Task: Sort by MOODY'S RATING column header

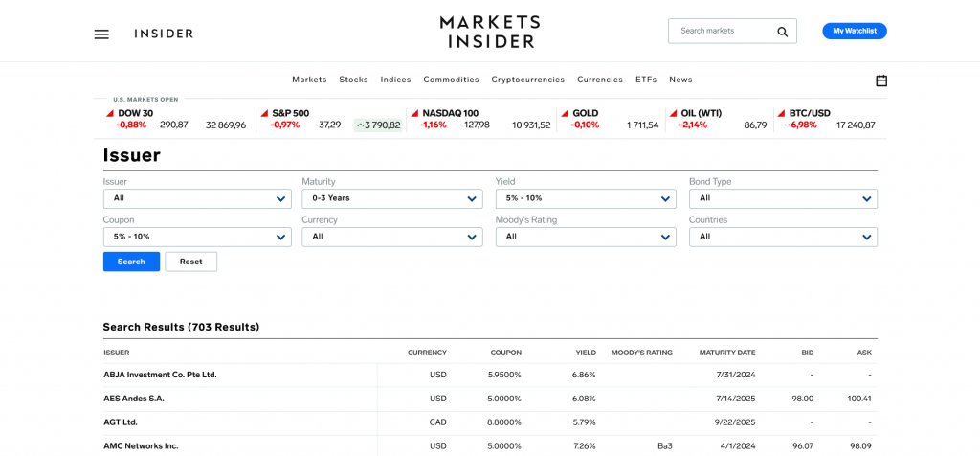Action: pyautogui.click(x=642, y=353)
